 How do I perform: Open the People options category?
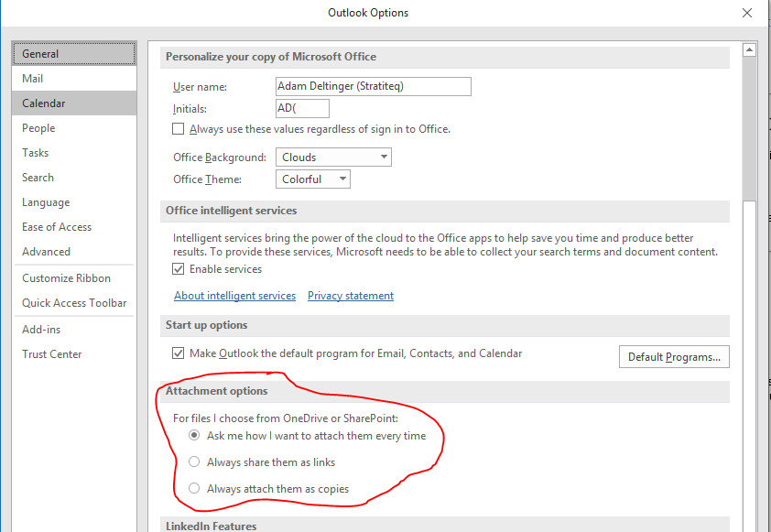[x=74, y=128]
